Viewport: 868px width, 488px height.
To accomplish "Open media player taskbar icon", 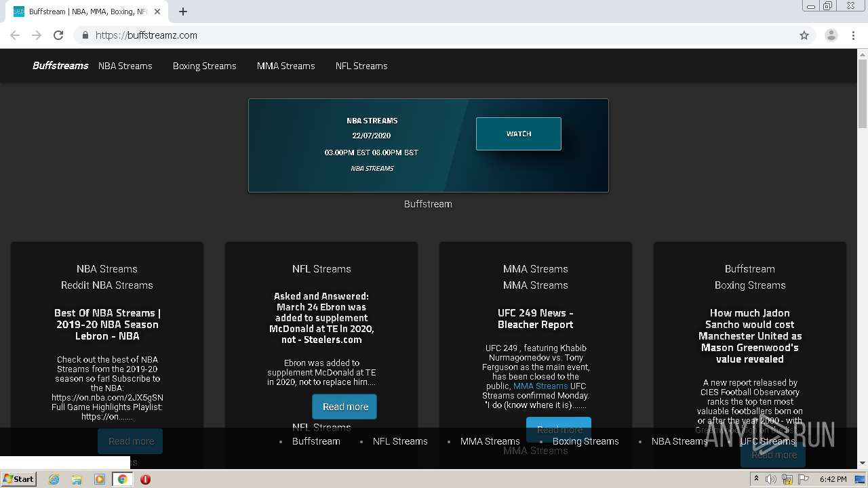I will [100, 479].
